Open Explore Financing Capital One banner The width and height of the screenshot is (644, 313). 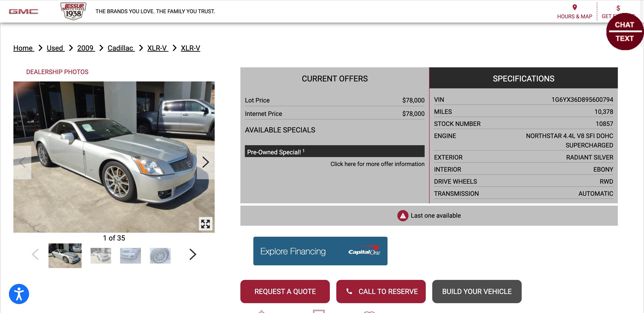pyautogui.click(x=320, y=251)
